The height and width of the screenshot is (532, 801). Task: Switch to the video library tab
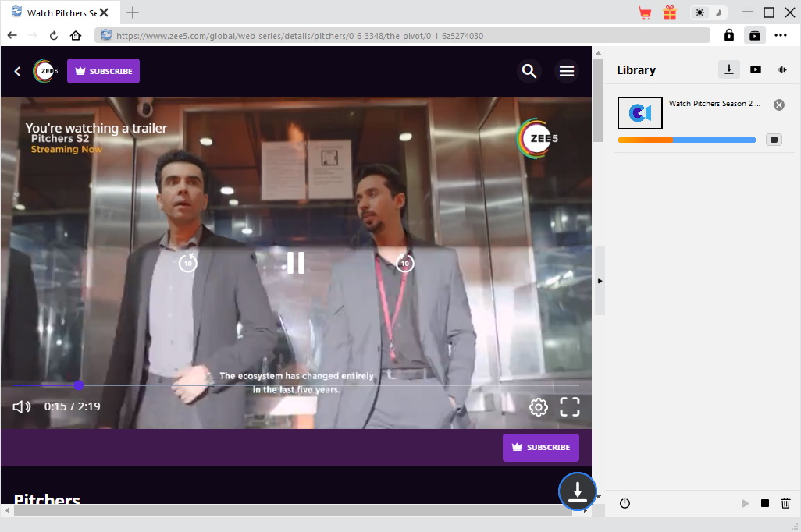coord(756,69)
